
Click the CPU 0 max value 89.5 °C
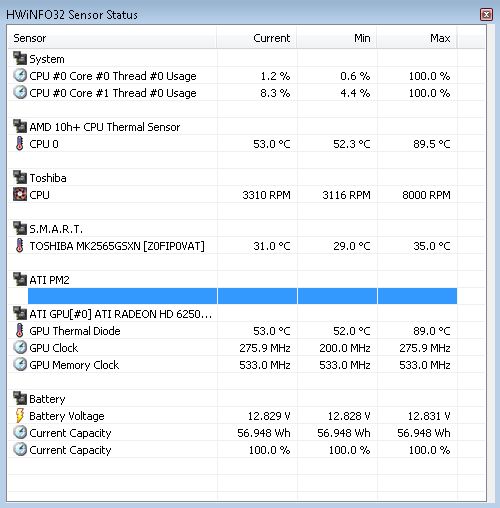coord(432,144)
